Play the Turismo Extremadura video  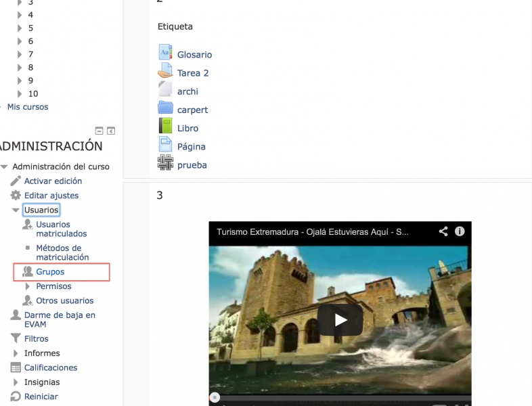(x=340, y=320)
